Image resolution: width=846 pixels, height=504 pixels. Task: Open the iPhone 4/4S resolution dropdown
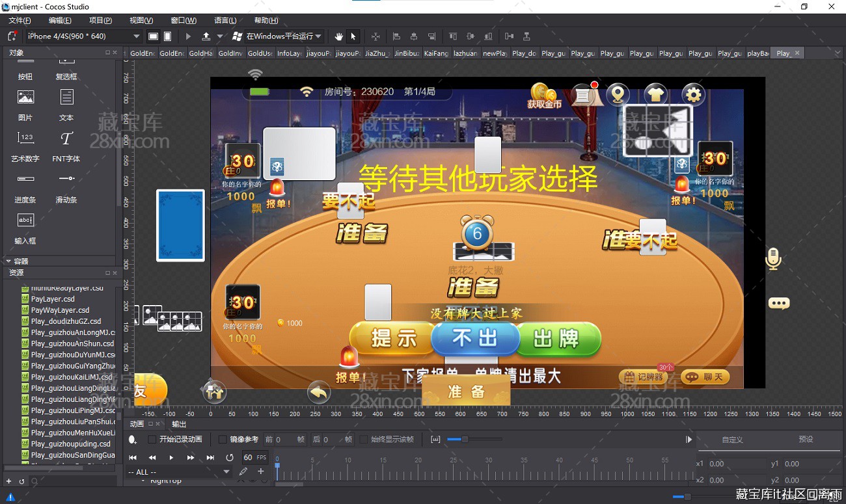(83, 36)
